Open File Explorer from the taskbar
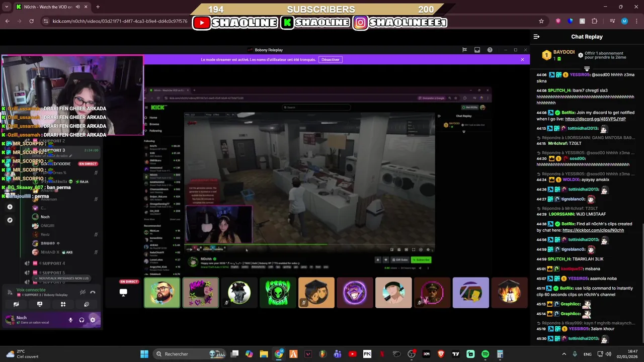Screen dimensions: 644x362 coord(264,354)
